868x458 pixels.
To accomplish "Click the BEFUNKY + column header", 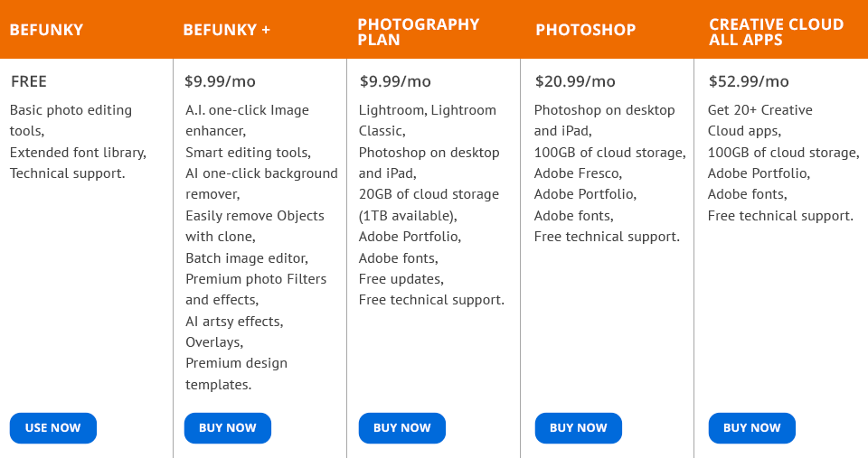I will click(x=226, y=30).
